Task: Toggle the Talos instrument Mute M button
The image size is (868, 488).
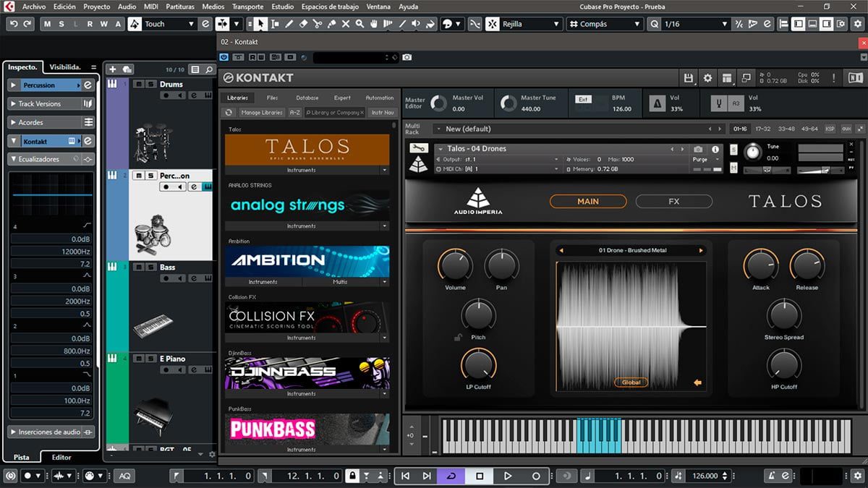Action: (x=733, y=168)
